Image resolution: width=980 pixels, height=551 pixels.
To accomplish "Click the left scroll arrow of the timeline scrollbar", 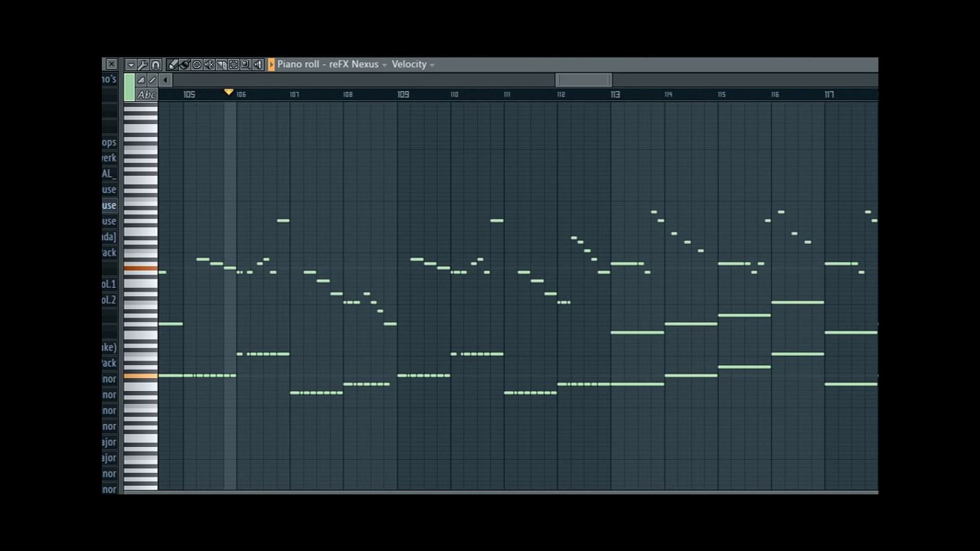I will point(165,80).
